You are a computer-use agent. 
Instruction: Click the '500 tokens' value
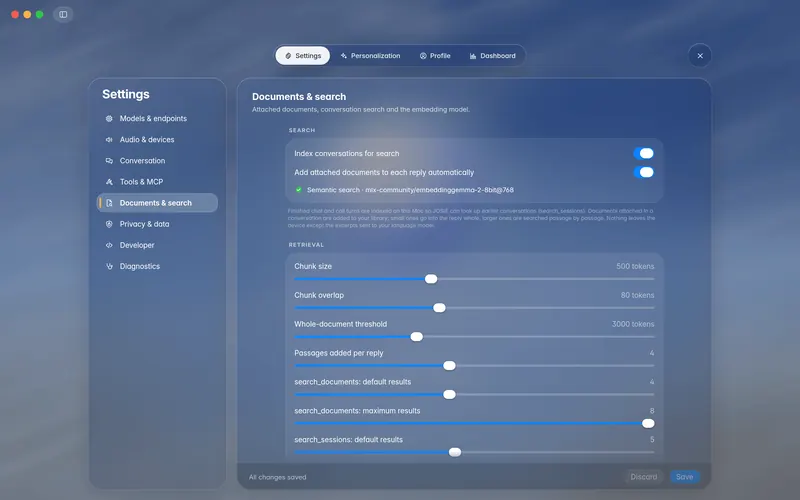635,266
